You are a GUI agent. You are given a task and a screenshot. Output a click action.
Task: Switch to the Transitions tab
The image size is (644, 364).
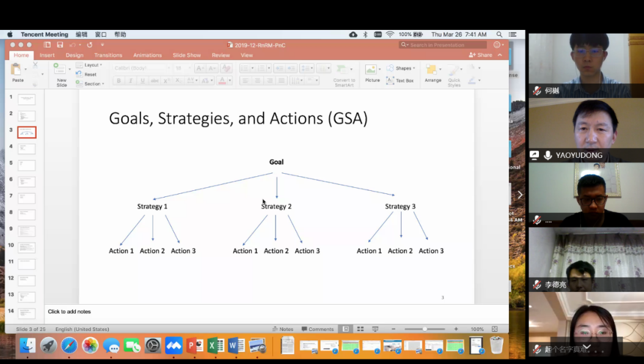(x=108, y=55)
